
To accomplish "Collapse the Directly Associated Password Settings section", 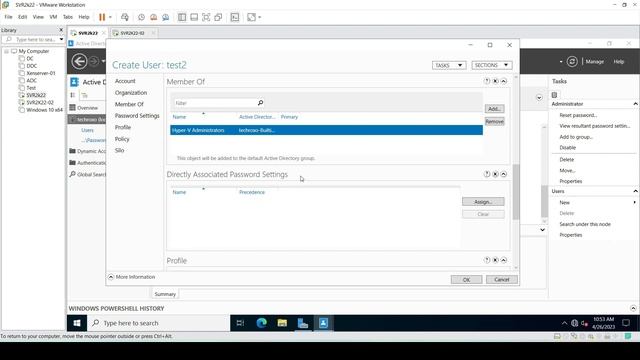I will (504, 174).
